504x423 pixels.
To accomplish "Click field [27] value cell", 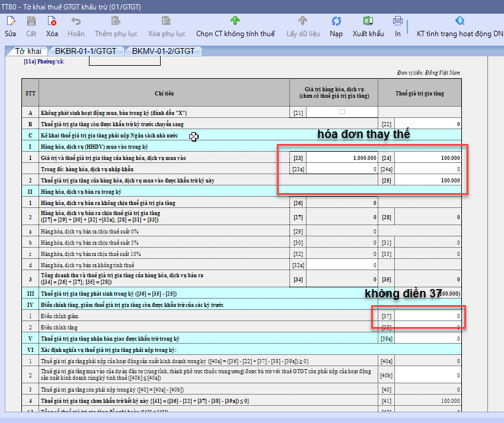I will [342, 217].
